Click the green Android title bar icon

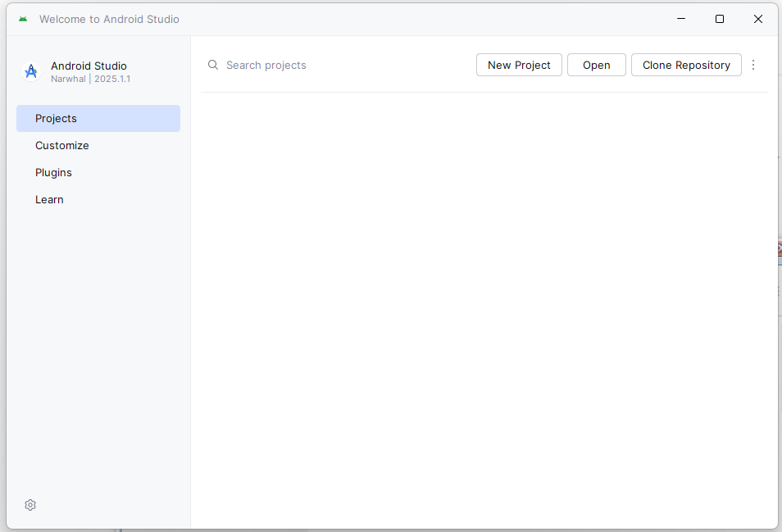[23, 19]
